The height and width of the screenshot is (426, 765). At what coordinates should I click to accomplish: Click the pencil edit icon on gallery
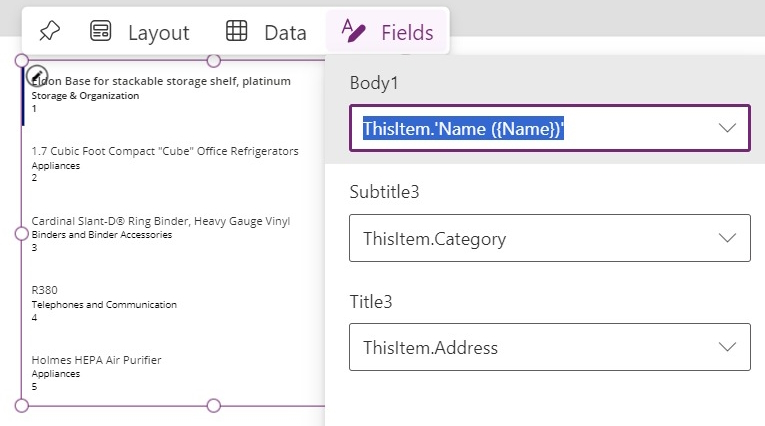pyautogui.click(x=36, y=74)
